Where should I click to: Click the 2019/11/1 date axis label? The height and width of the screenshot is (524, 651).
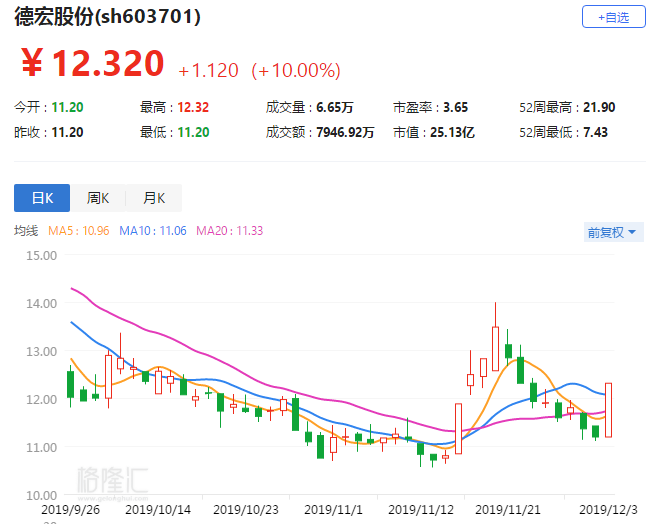coord(333,509)
